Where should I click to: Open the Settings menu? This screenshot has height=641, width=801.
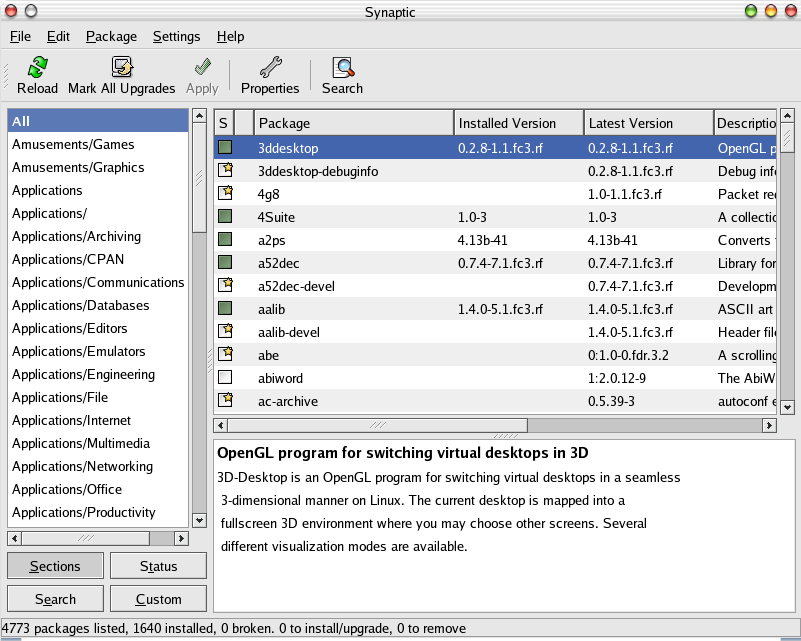click(x=176, y=36)
